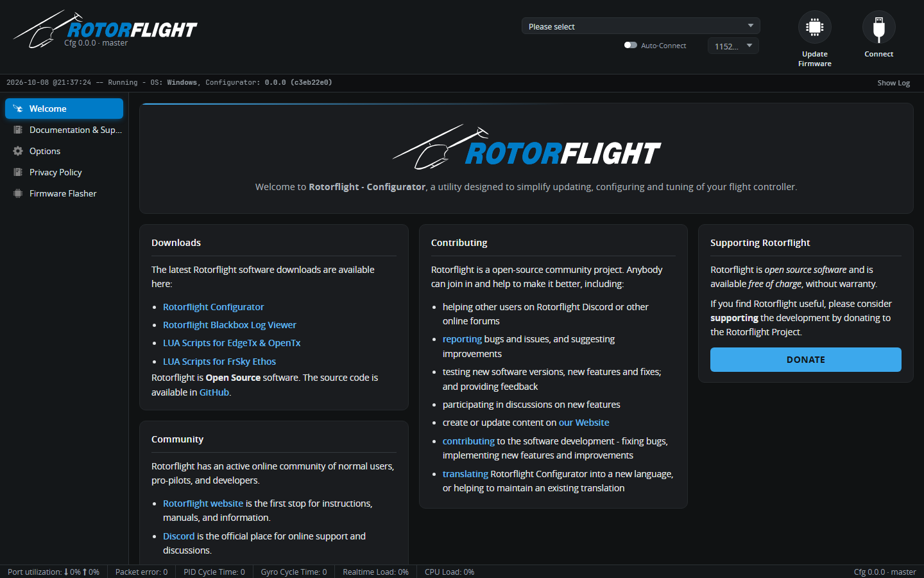The height and width of the screenshot is (578, 924).
Task: Click the DONATE button
Action: (x=806, y=360)
